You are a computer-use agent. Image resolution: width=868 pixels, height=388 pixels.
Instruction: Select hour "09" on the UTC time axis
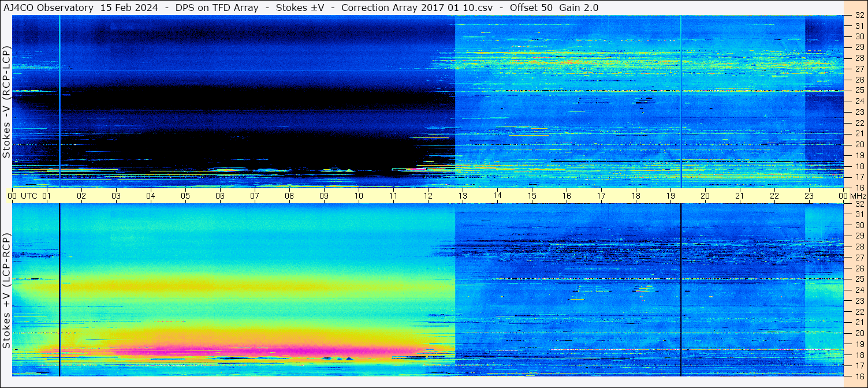(324, 196)
